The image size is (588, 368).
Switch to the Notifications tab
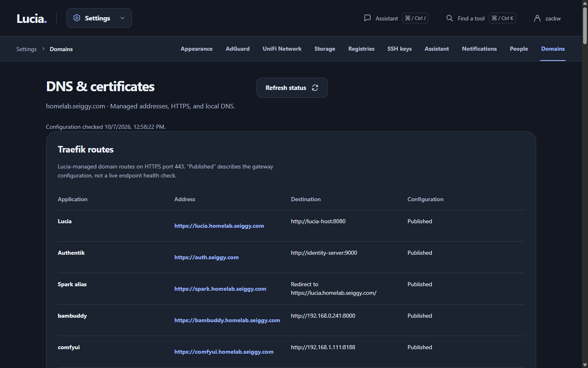click(x=479, y=49)
